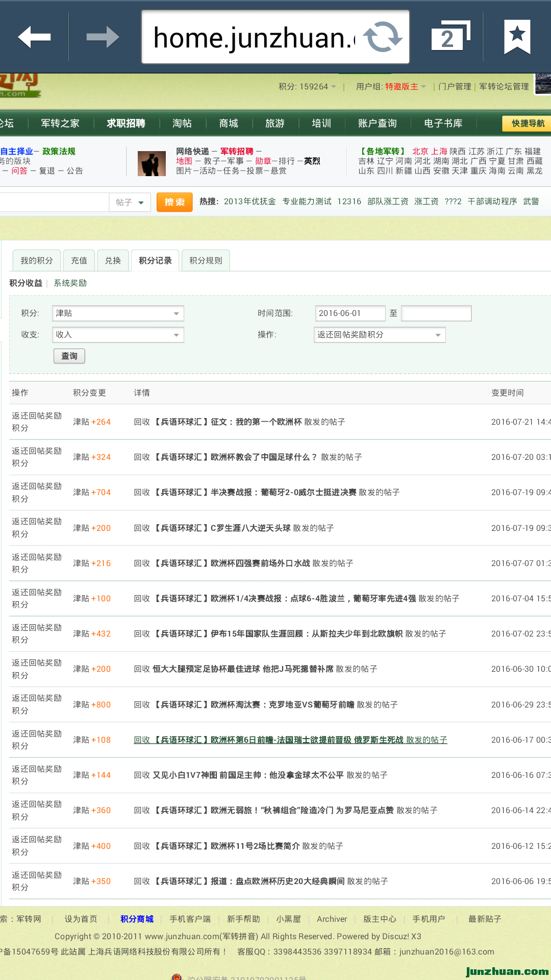The height and width of the screenshot is (980, 551).
Task: Open the 求职招聘 nav item
Action: [126, 124]
